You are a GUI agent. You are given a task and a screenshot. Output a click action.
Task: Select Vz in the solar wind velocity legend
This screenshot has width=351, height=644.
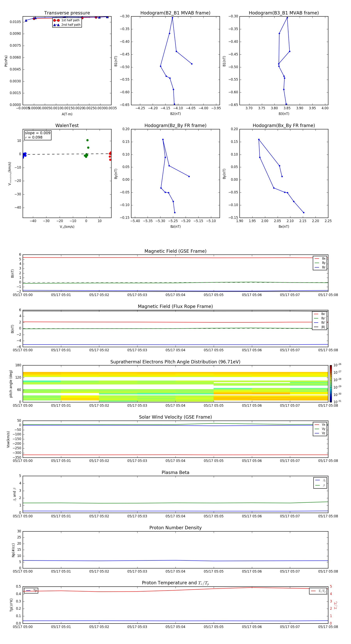tap(320, 433)
